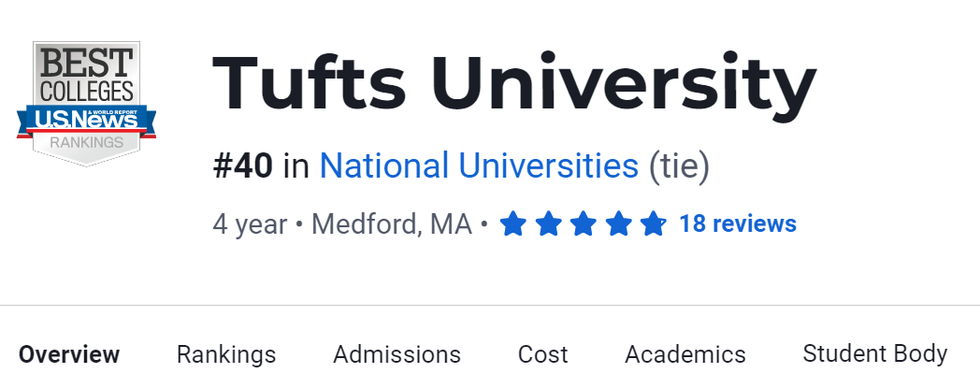Click the "(tie)" text after the ranking
980x388 pixels.
pyautogui.click(x=679, y=166)
